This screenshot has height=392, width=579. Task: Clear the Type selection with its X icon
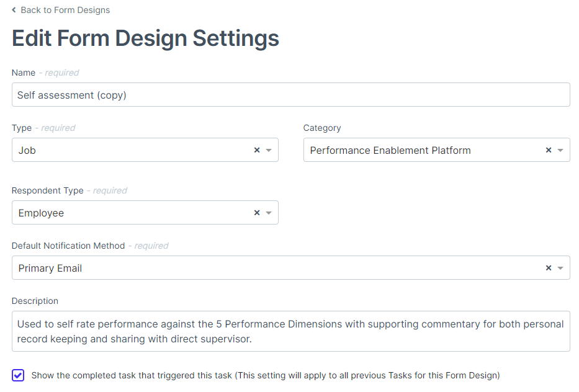tap(257, 150)
